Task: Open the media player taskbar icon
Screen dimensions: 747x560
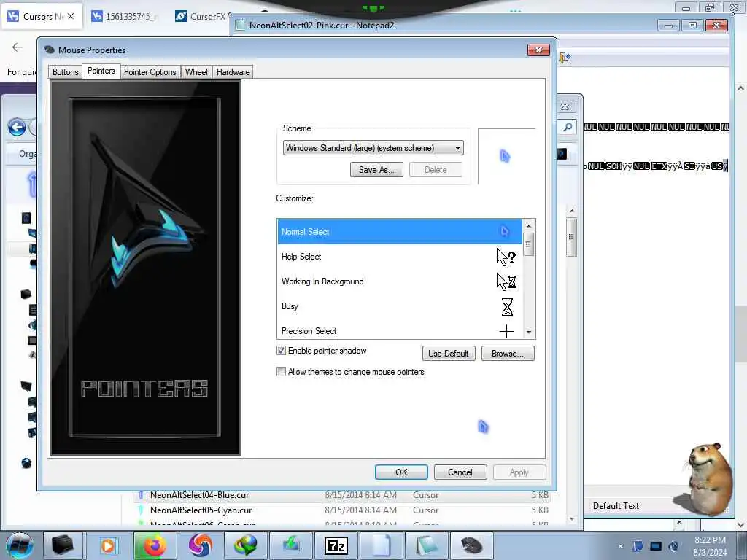Action: (x=108, y=545)
